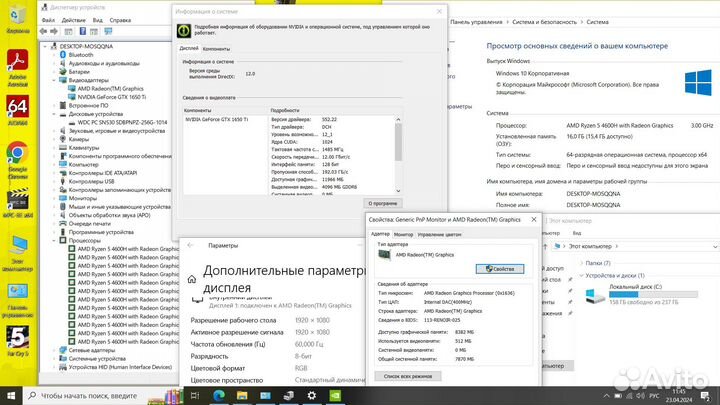Click the Forward arrow in Device Manager toolbar

coord(54,31)
